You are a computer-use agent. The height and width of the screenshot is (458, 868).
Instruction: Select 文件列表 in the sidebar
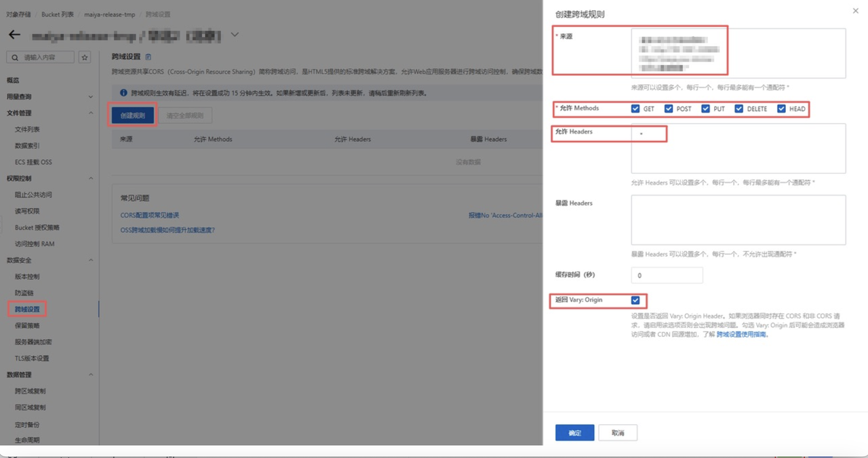tap(27, 129)
